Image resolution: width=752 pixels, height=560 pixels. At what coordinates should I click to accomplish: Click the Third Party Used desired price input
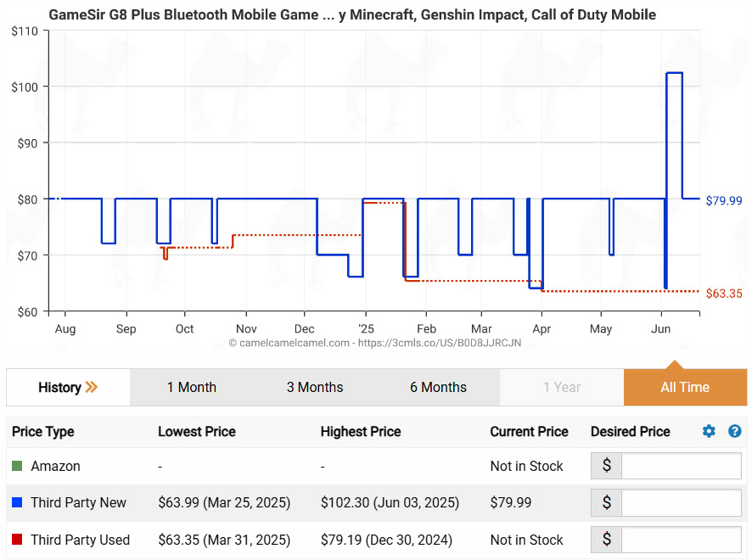tap(681, 540)
